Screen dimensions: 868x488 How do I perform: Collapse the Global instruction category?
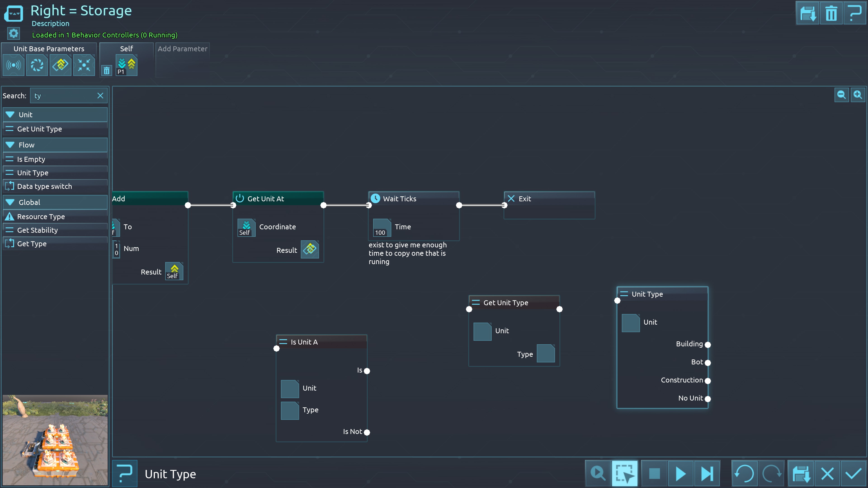point(10,202)
